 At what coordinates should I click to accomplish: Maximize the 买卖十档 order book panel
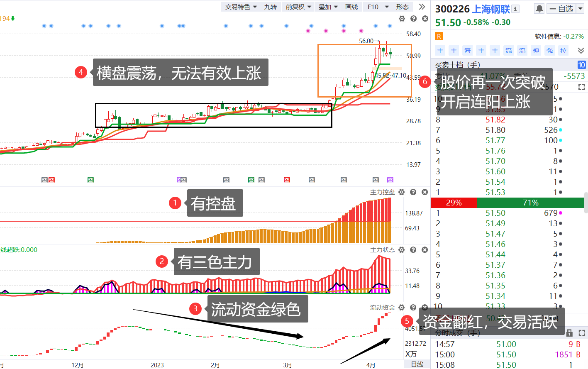tap(581, 87)
